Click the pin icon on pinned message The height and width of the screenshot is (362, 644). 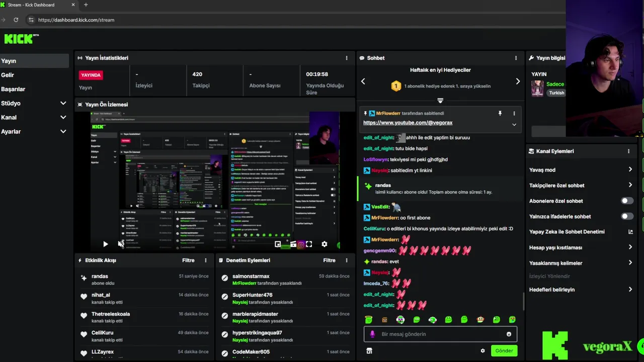pyautogui.click(x=500, y=114)
